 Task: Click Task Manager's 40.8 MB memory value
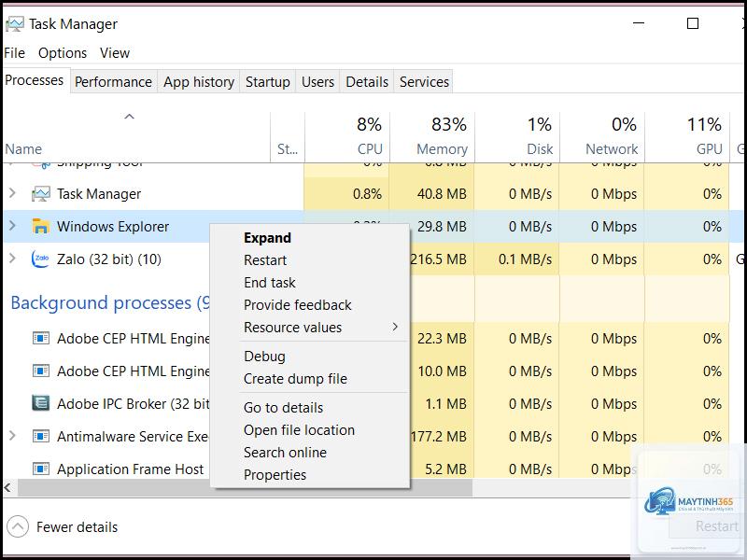[x=442, y=194]
